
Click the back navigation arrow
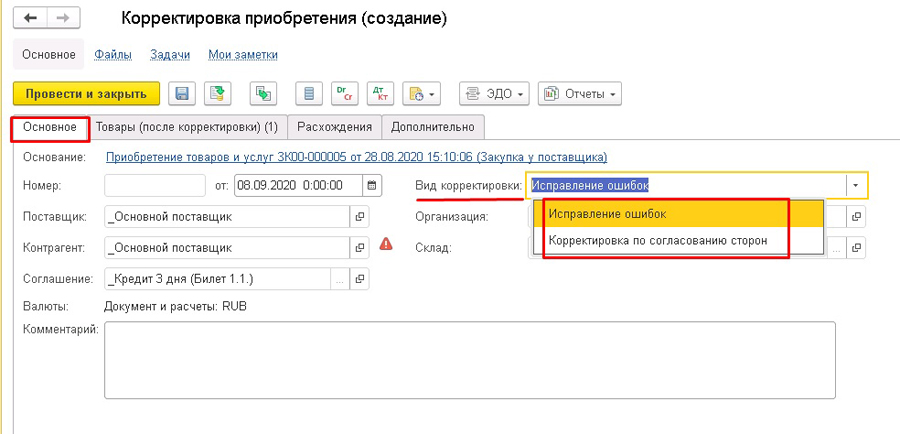[x=31, y=19]
